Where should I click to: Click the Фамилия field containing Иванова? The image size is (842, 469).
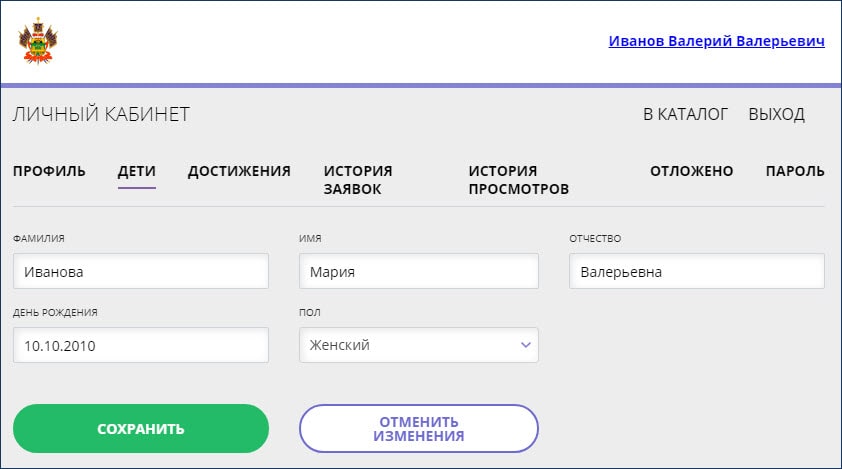coord(141,271)
